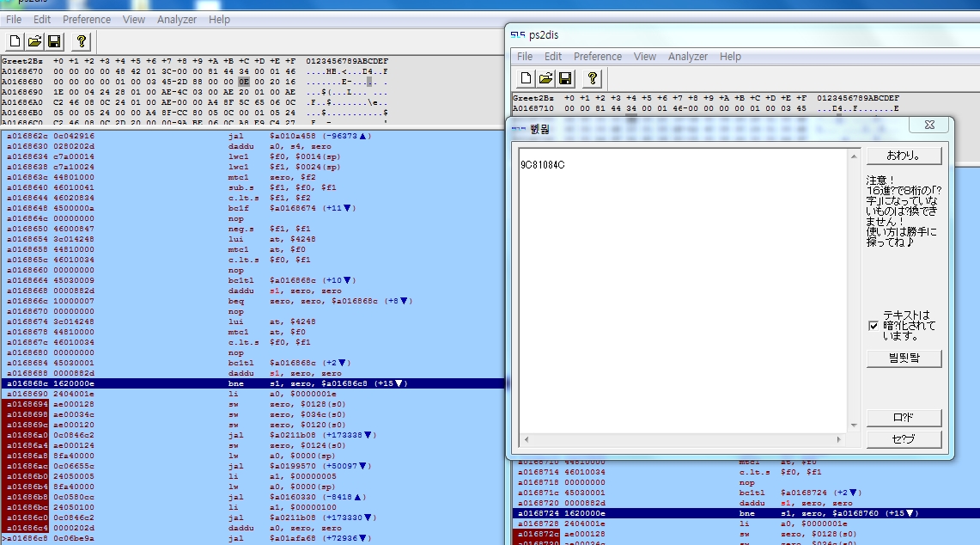Click Help question mark icon in left window

[82, 42]
